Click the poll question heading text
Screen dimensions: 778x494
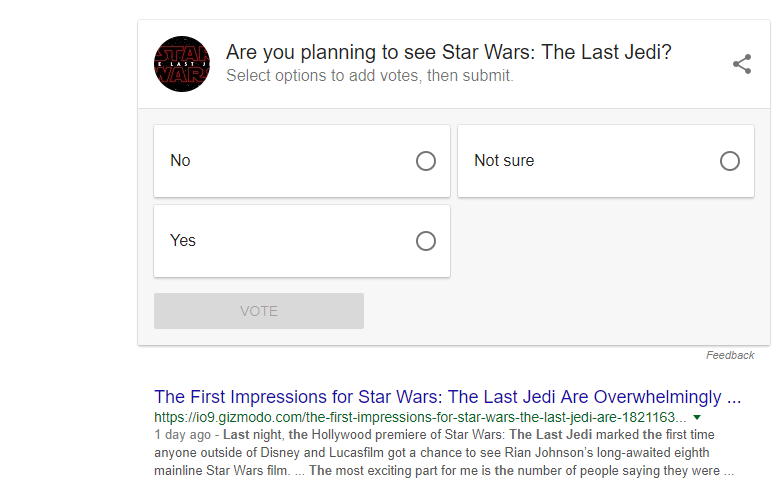click(449, 52)
